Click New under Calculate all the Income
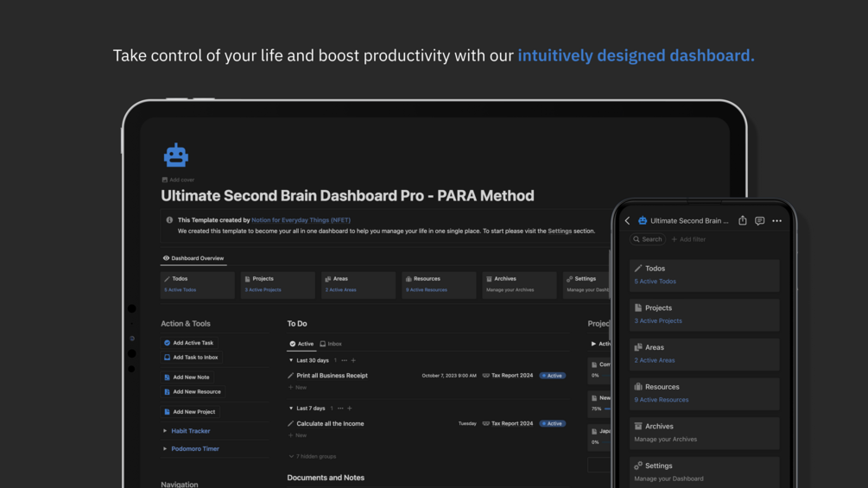 (297, 435)
